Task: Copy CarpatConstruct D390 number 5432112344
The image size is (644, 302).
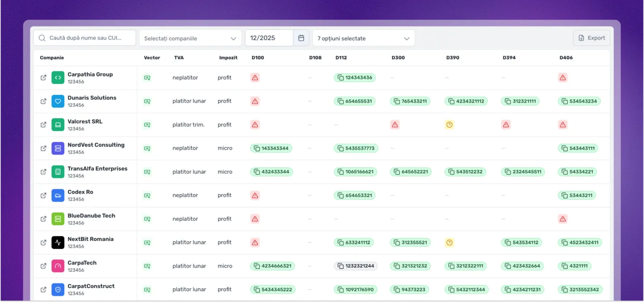Action: pyautogui.click(x=466, y=289)
